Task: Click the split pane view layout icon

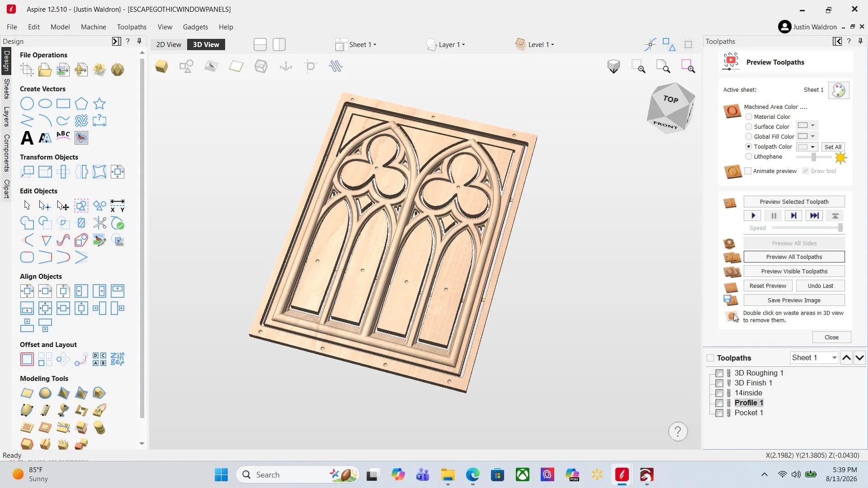Action: pos(279,44)
